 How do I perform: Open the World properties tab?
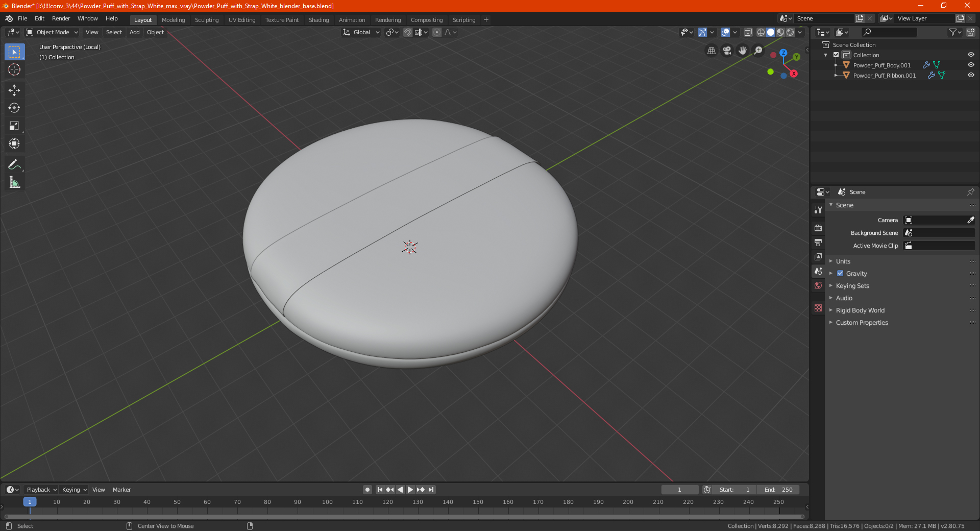point(818,285)
